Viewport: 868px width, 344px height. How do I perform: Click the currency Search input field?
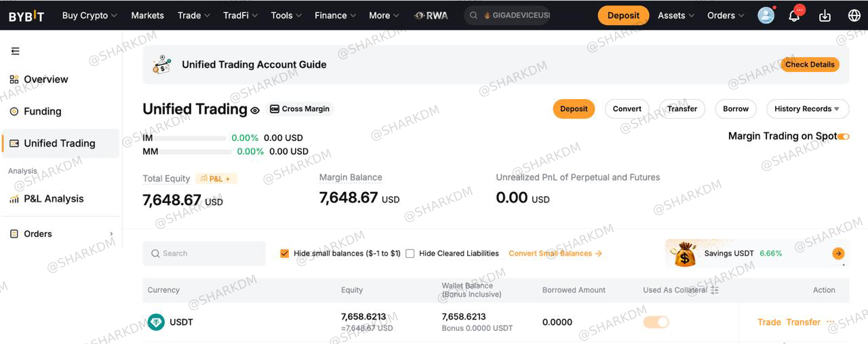coord(204,254)
